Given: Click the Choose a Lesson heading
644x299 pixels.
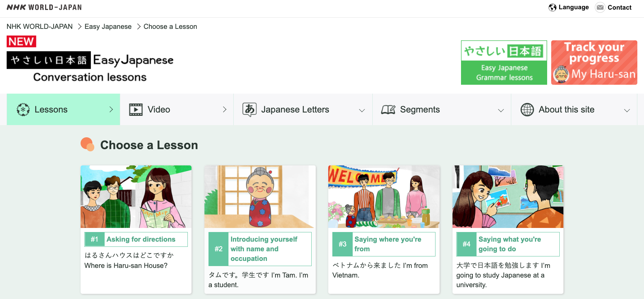Looking at the screenshot, I should 149,145.
